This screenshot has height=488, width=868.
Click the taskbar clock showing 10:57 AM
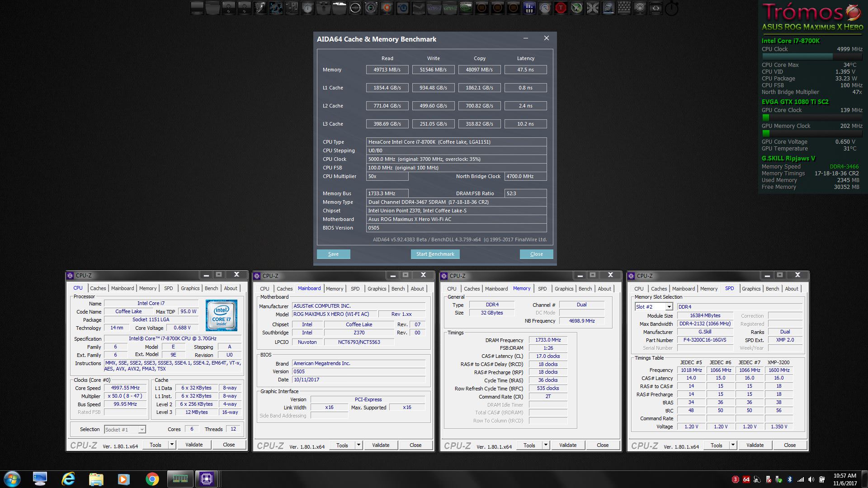tap(844, 479)
